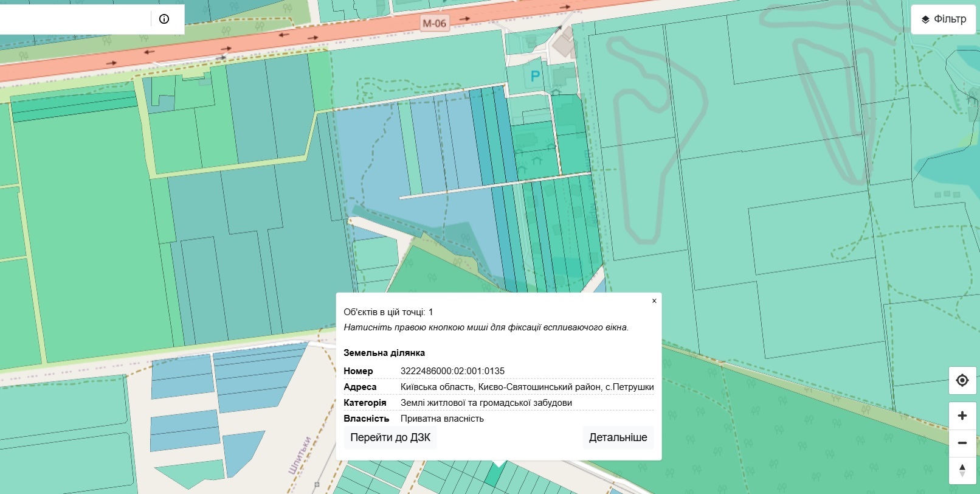Click parcel number 3222486000:02:001:0135
Viewport: 980px width, 494px height.
tap(452, 371)
